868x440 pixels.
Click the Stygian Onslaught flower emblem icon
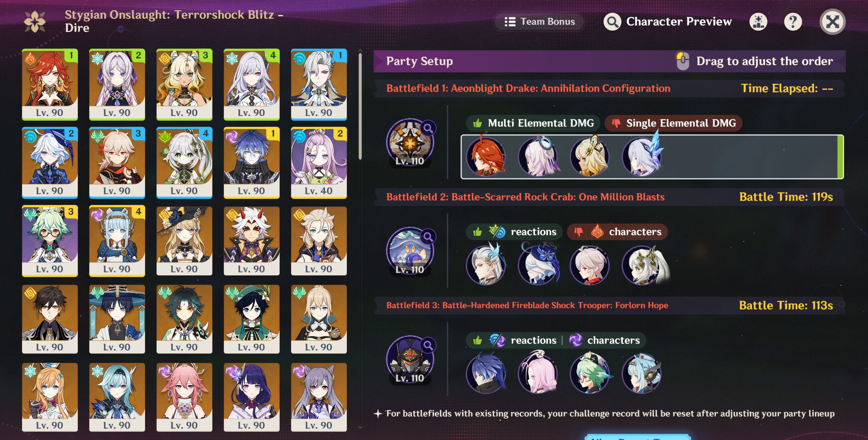click(x=35, y=22)
